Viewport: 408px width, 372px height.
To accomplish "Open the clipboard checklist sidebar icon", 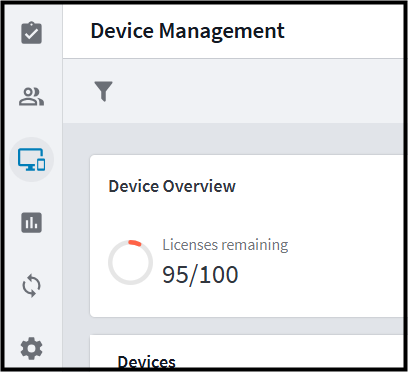I will click(32, 33).
